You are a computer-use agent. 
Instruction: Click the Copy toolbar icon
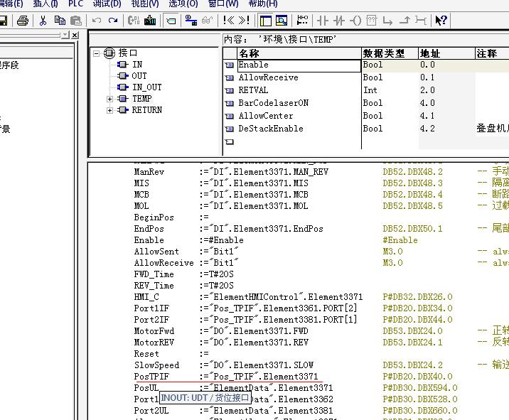[60, 21]
